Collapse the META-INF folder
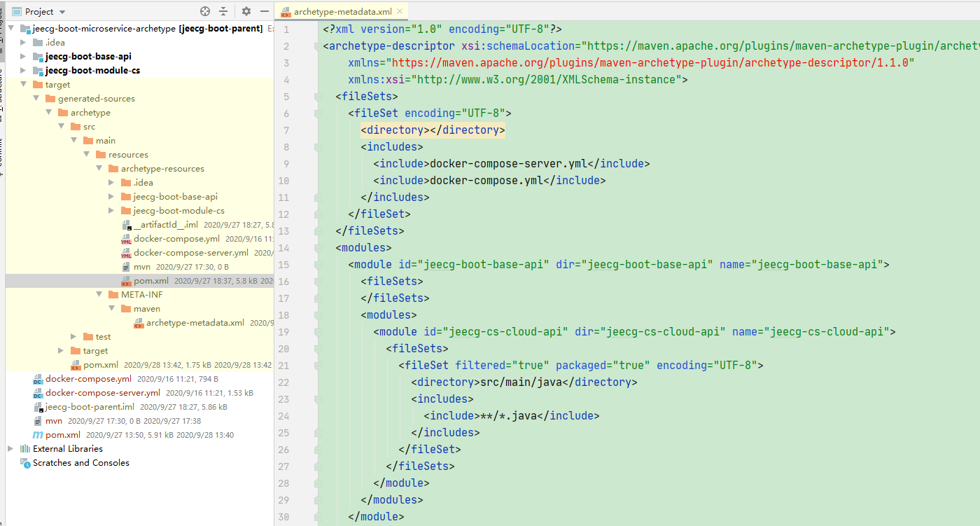This screenshot has width=980, height=526. (x=99, y=295)
